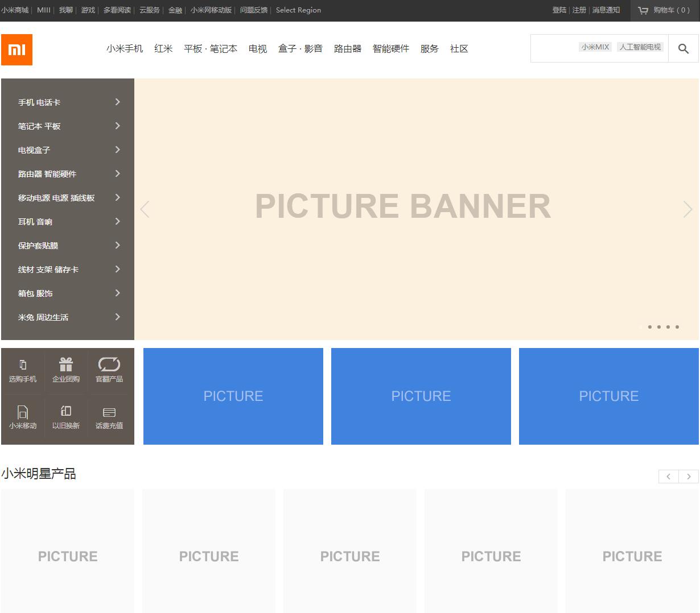Click 米聊 top bar link
Image resolution: width=700 pixels, height=613 pixels.
[66, 10]
